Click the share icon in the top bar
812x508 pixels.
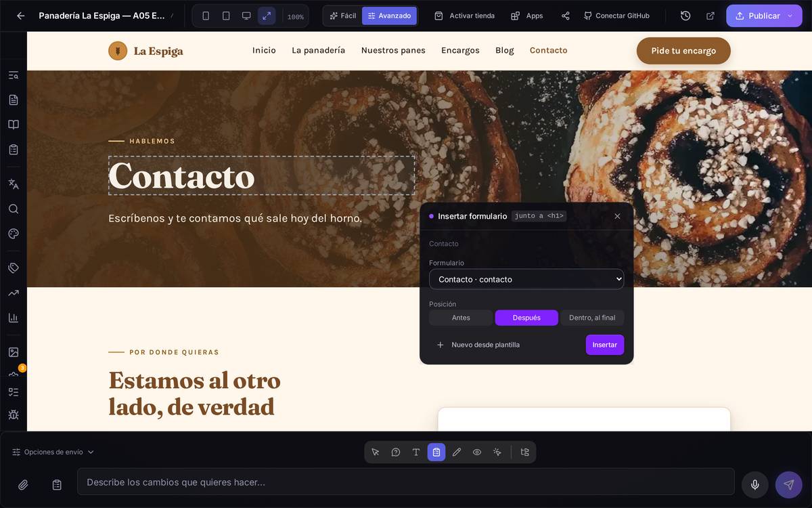tap(566, 16)
